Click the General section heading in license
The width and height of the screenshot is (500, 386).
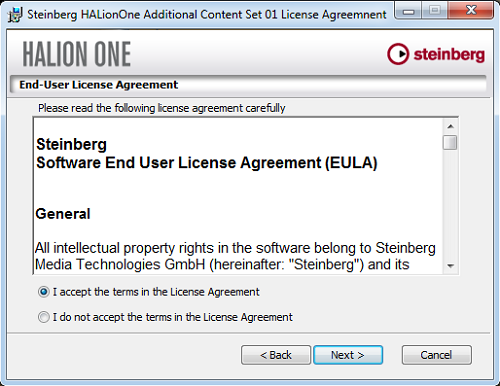[63, 214]
